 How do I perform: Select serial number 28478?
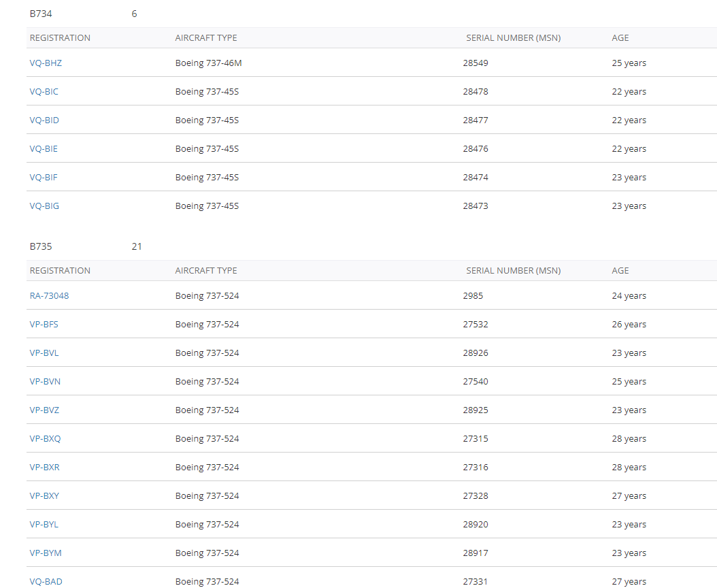point(476,91)
